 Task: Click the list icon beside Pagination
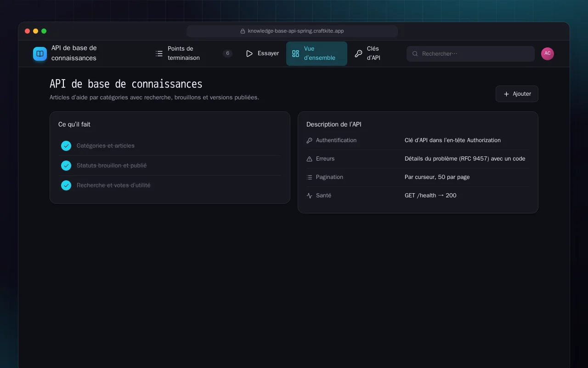309,177
